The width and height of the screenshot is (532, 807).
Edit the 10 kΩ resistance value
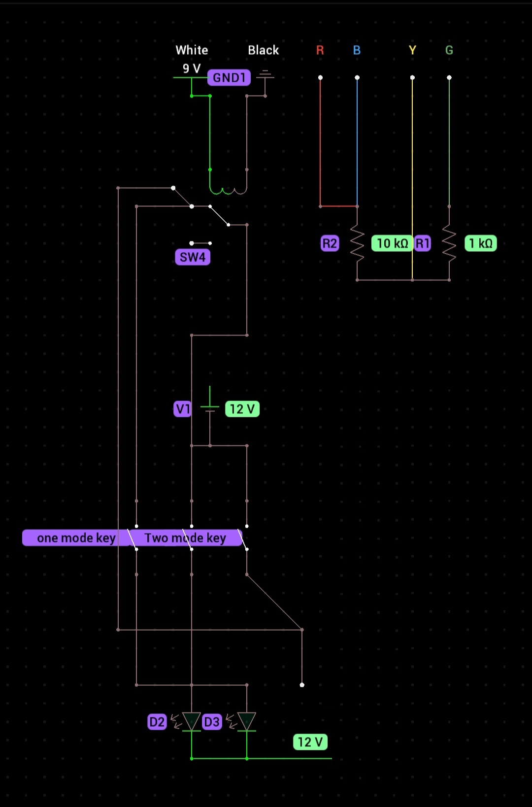[x=392, y=243]
